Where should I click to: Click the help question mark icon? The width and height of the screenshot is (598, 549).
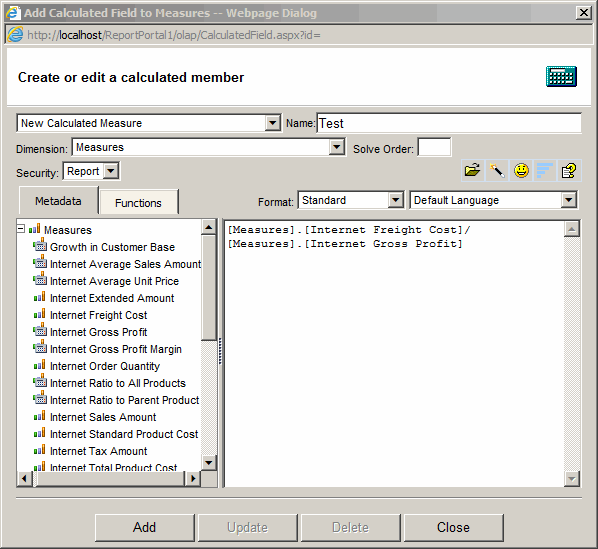[x=569, y=170]
